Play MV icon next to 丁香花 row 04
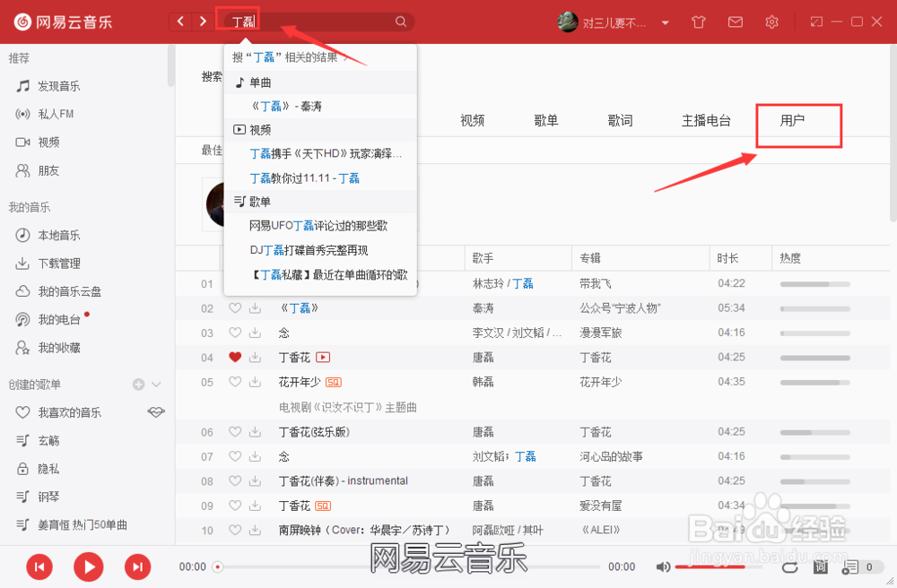897x588 pixels. pos(323,357)
